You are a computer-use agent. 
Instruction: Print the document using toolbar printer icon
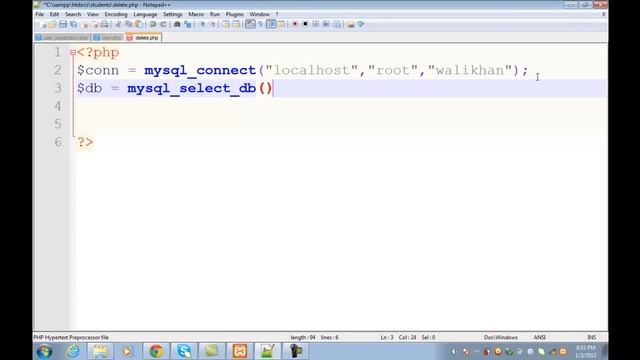click(105, 24)
